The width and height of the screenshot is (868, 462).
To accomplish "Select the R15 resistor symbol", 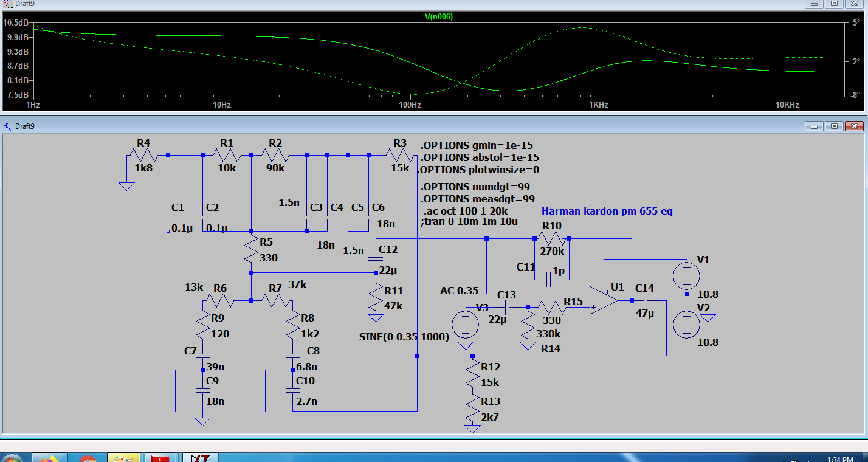I will (x=552, y=307).
